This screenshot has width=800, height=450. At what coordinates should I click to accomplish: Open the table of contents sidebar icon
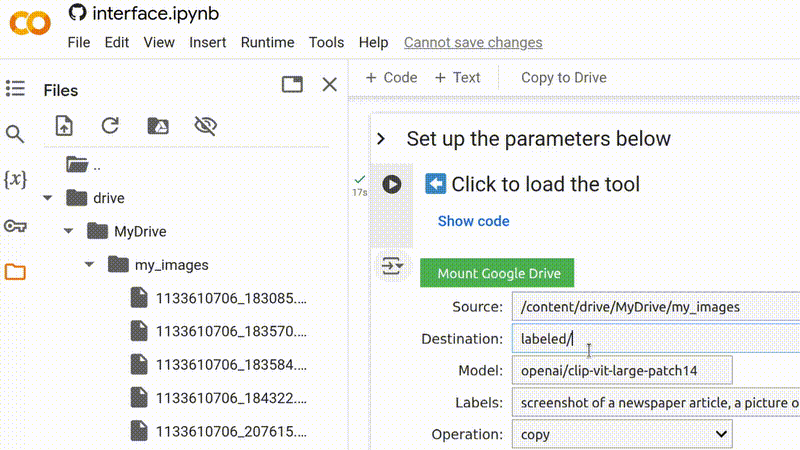pos(15,89)
